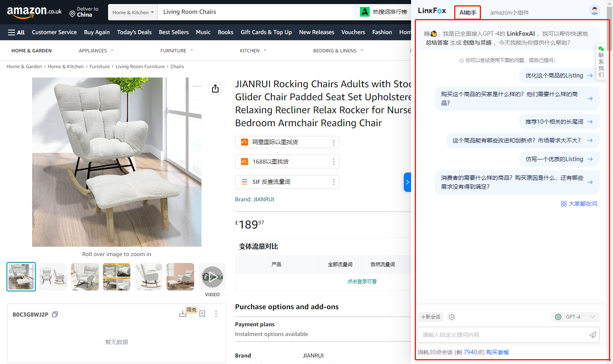Click the 购买套餐 link
Image resolution: width=613 pixels, height=364 pixels.
tap(498, 352)
